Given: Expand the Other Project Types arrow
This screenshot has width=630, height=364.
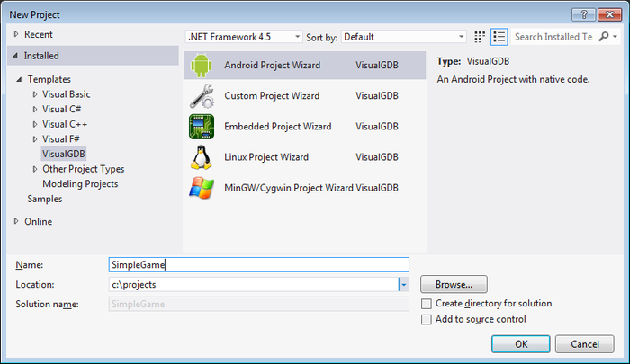Looking at the screenshot, I should (35, 169).
